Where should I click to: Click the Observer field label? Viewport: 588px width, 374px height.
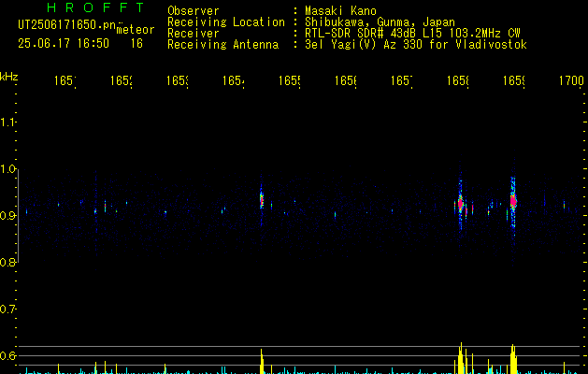194,11
